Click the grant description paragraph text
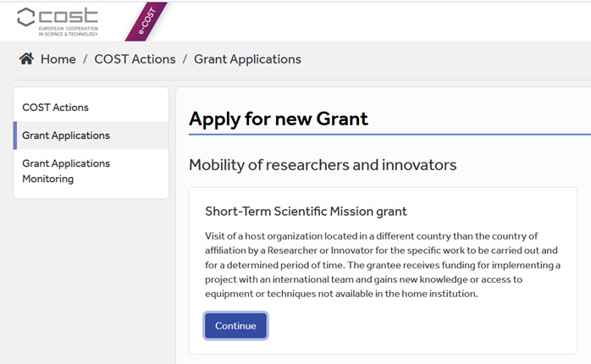This screenshot has width=591, height=364. click(383, 265)
